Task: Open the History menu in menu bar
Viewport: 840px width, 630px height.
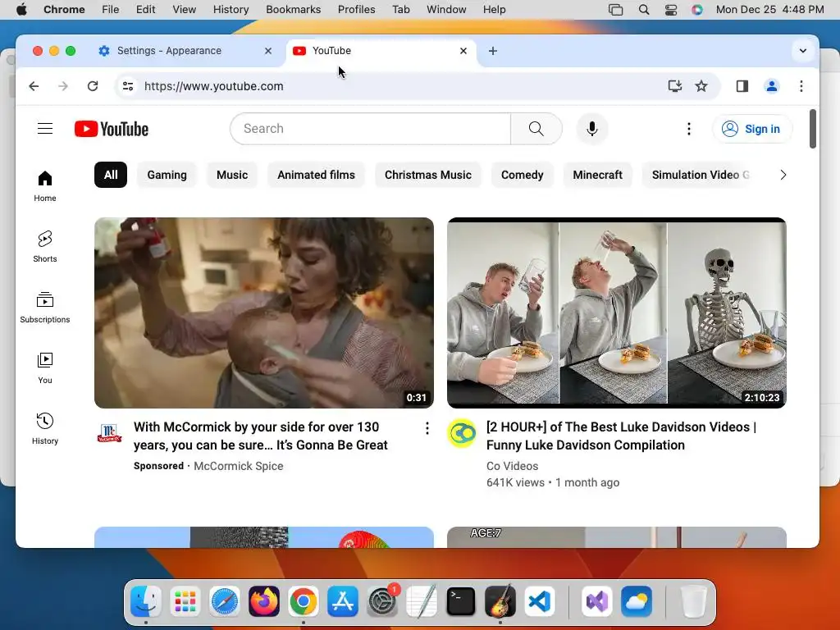Action: (231, 10)
